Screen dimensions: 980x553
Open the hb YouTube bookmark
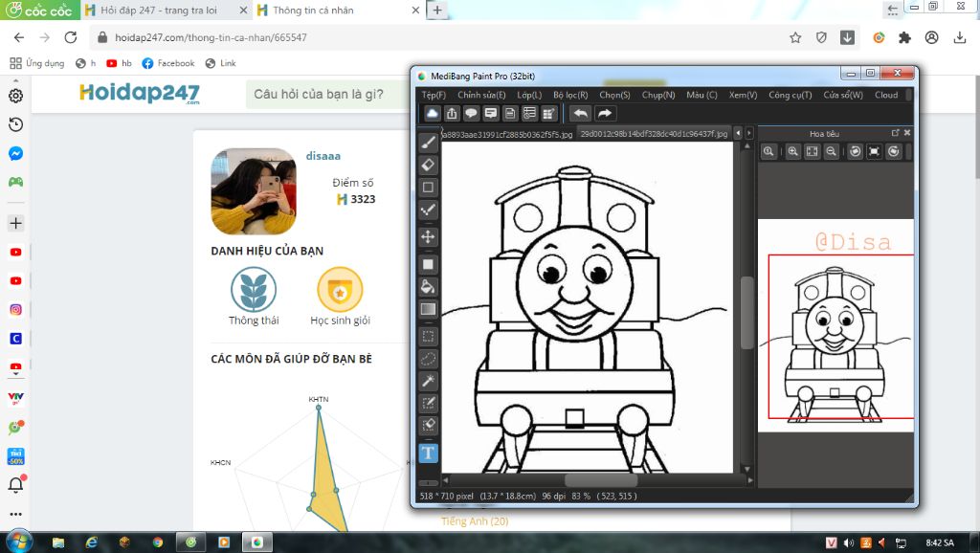point(119,63)
